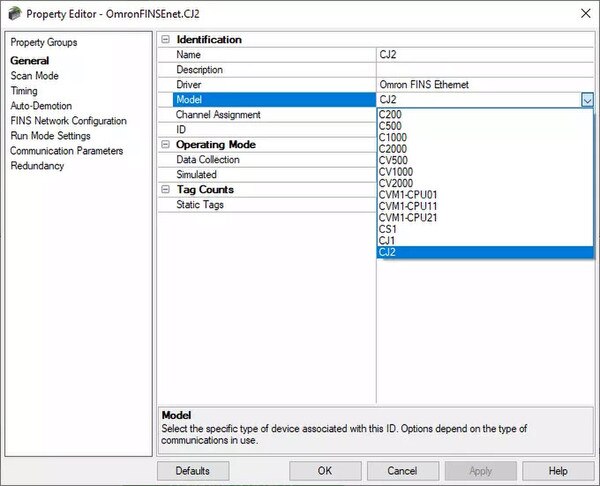Click the Tag Counts section header text
This screenshot has width=600, height=486.
pyautogui.click(x=205, y=189)
